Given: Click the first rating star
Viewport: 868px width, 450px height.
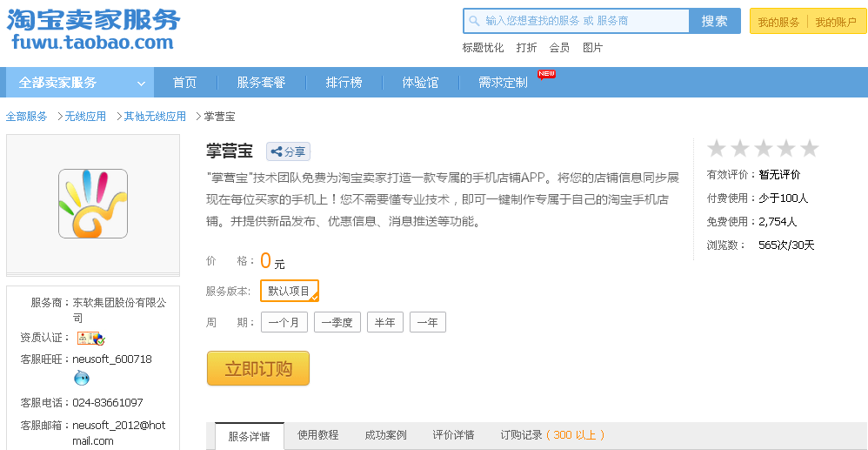Looking at the screenshot, I should [717, 149].
